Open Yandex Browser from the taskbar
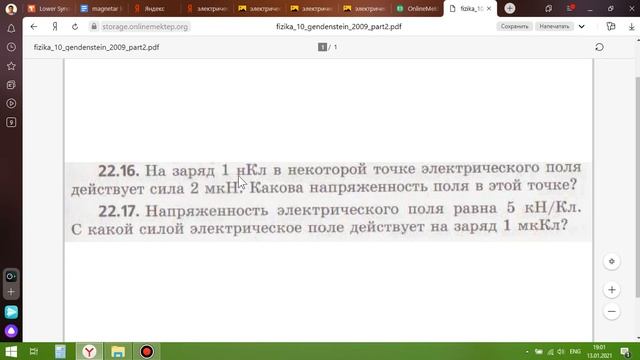This screenshot has height=360, width=640. click(89, 351)
